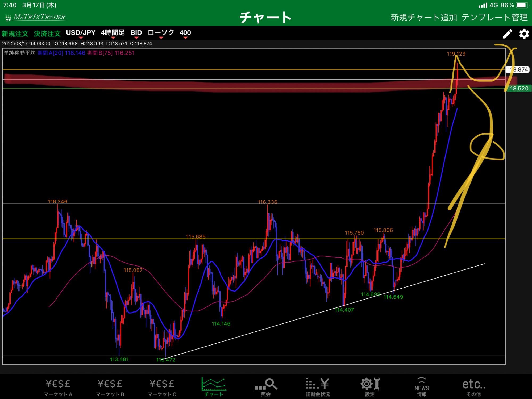The height and width of the screenshot is (399, 532).
Task: Open the pencil drawing tool
Action: tap(507, 34)
